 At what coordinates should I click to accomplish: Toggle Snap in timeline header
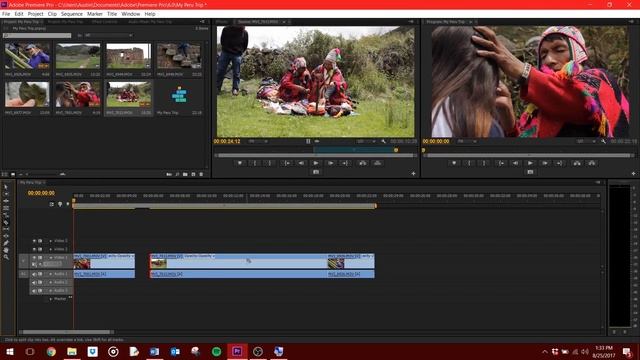click(52, 204)
